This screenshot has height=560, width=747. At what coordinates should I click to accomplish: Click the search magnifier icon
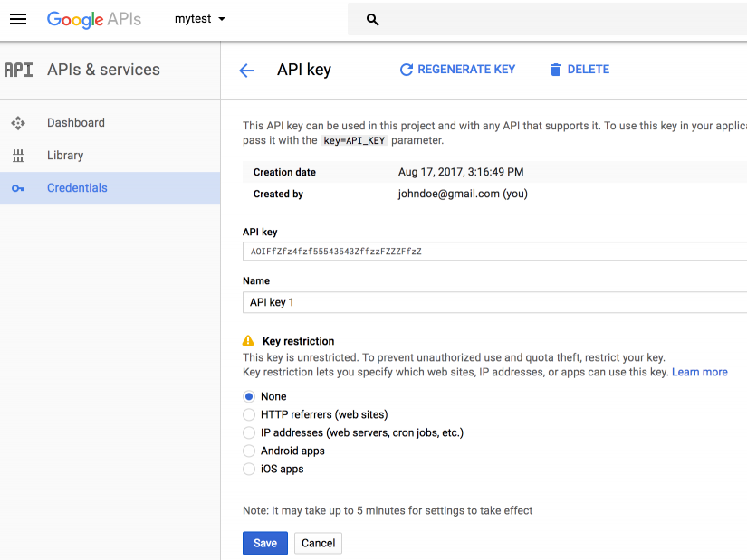click(372, 19)
